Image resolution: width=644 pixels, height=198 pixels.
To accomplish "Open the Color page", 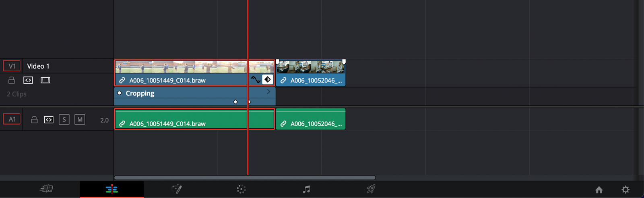I will pos(241,189).
